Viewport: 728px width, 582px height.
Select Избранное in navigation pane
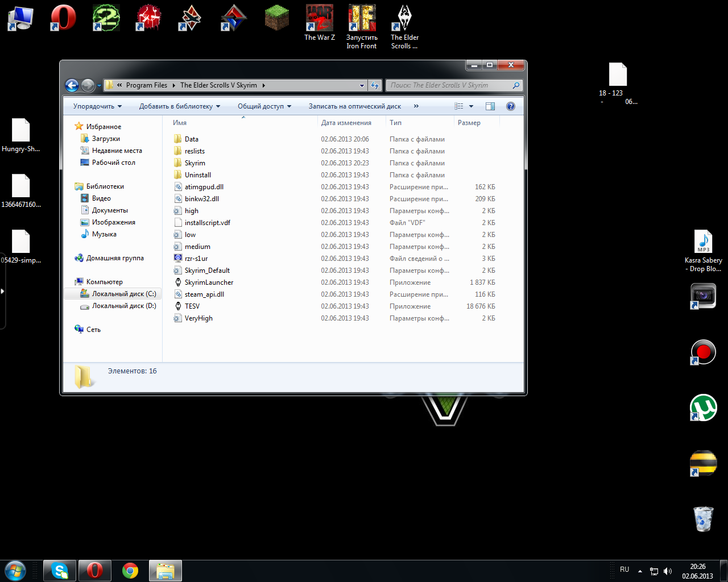coord(104,127)
